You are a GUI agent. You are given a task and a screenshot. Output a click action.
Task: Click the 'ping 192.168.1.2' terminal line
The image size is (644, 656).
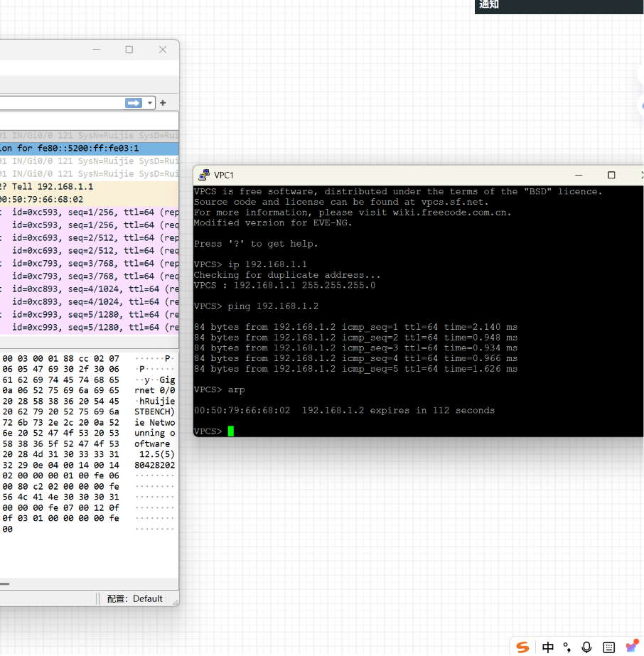point(256,306)
